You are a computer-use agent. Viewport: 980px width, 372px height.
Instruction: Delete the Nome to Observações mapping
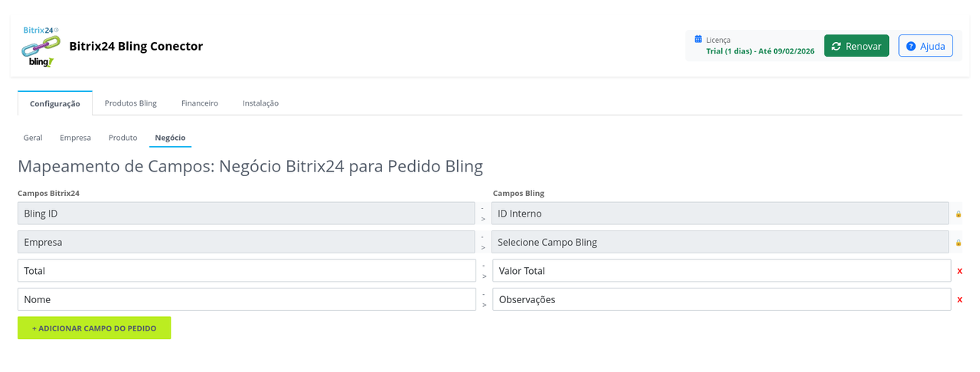click(959, 299)
